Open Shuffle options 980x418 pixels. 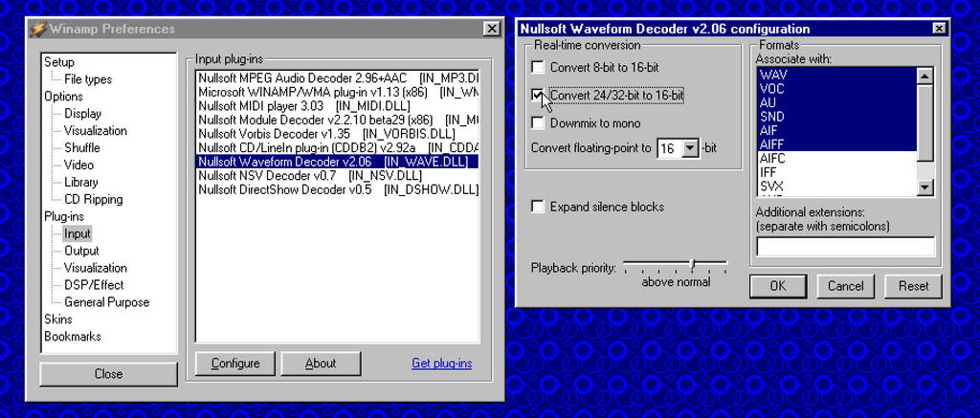click(x=82, y=148)
